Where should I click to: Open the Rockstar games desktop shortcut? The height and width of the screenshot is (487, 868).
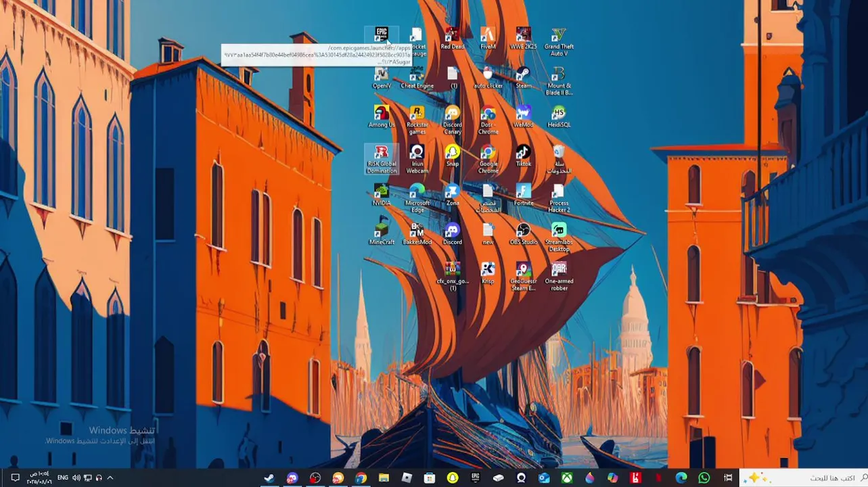(417, 120)
